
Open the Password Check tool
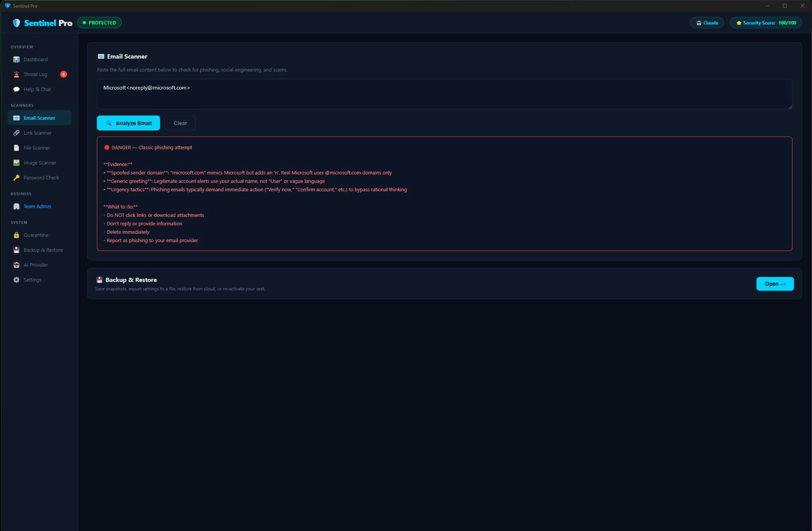click(x=41, y=178)
